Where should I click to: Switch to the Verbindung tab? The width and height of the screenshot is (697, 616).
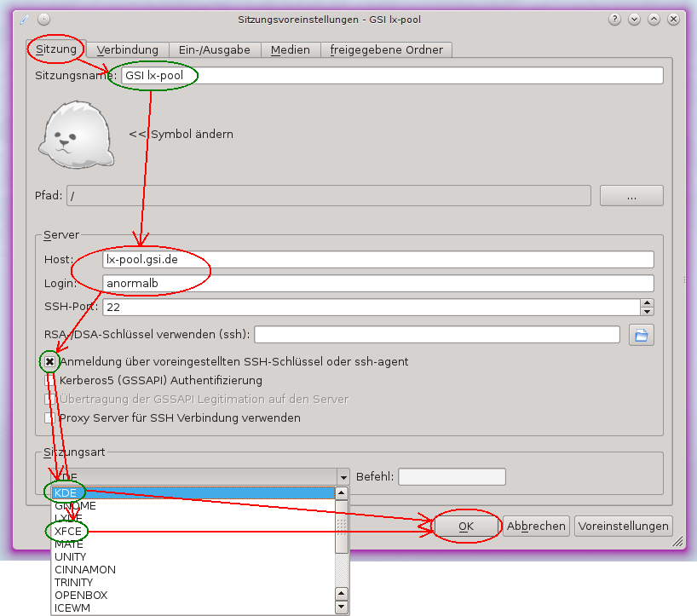pyautogui.click(x=128, y=49)
